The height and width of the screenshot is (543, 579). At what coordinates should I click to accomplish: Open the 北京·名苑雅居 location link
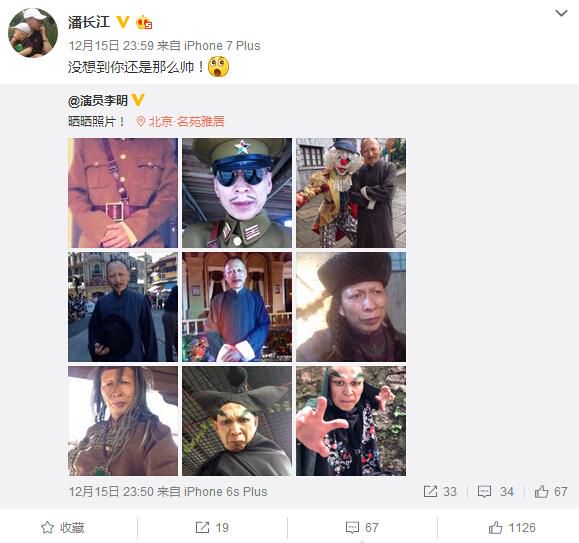click(186, 121)
